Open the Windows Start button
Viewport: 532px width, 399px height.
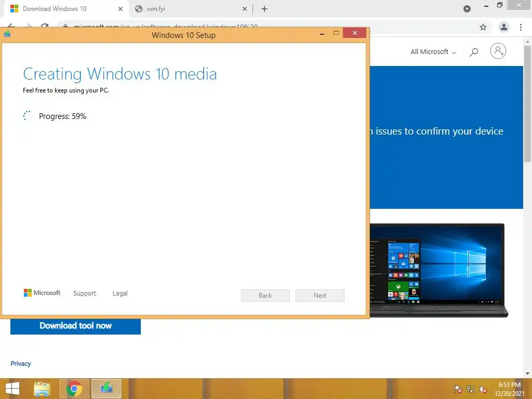pos(12,389)
